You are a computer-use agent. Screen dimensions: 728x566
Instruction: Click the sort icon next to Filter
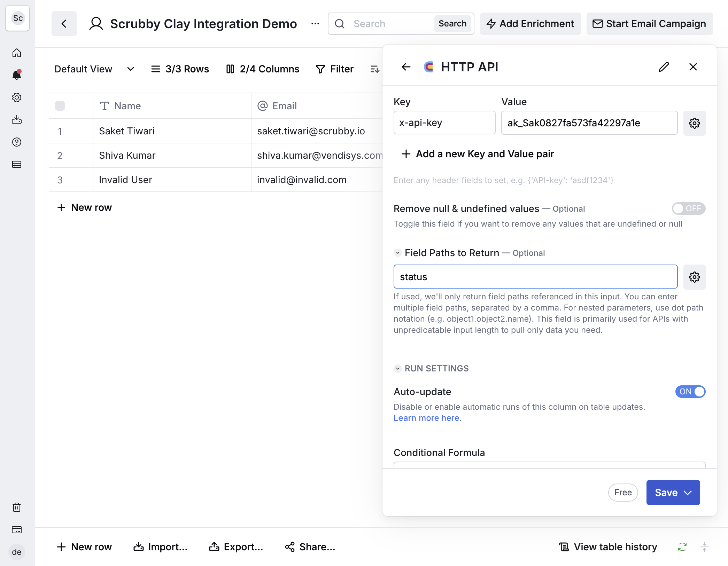coord(375,69)
